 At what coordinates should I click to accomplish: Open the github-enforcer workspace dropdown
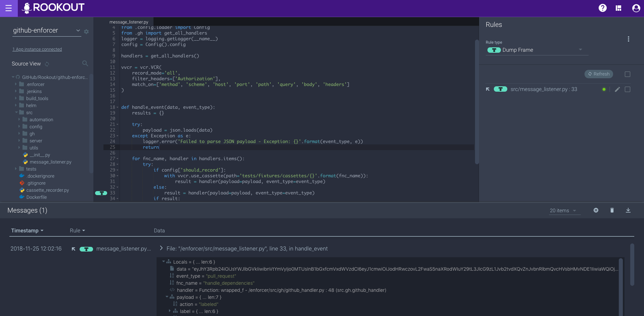46,31
